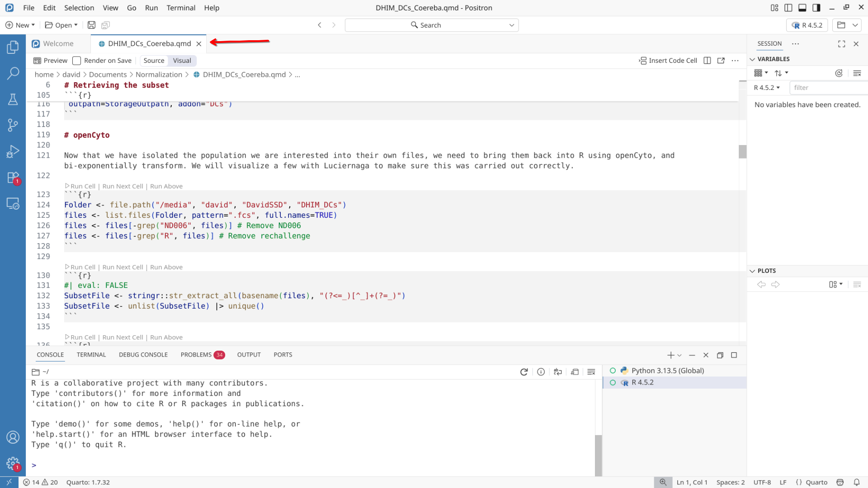Switch the editor to Source mode
This screenshot has height=488, width=868.
(154, 61)
